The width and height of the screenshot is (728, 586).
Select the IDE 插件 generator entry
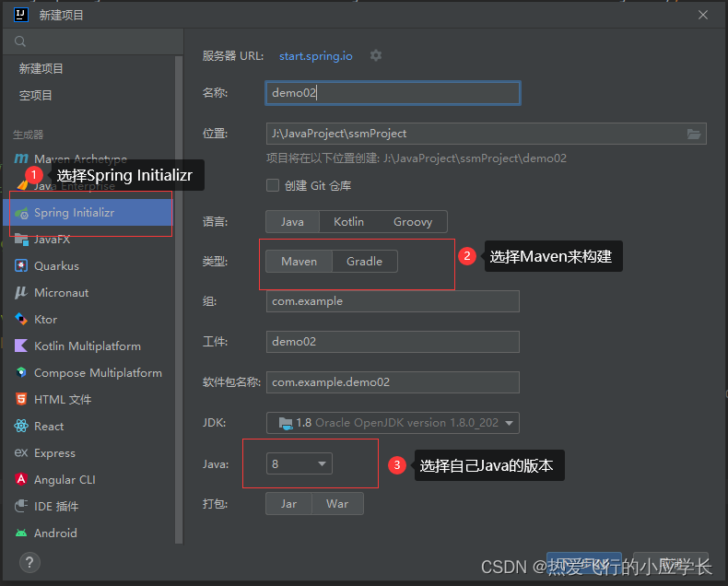88,507
